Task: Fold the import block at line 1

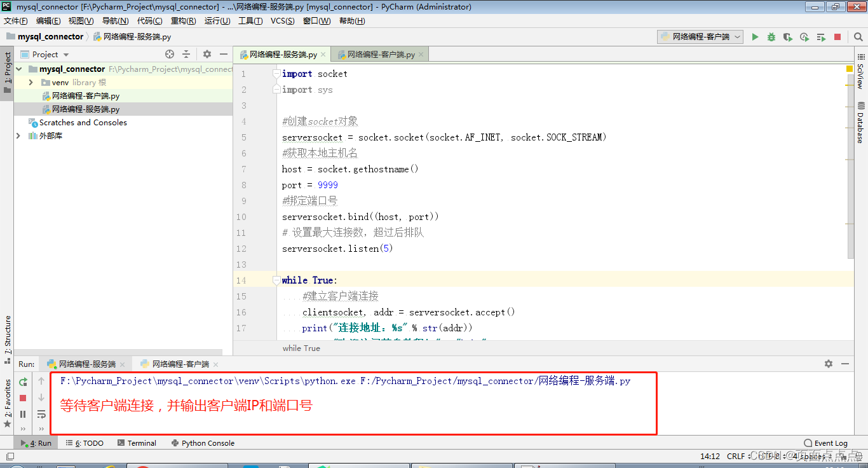Action: coord(276,74)
